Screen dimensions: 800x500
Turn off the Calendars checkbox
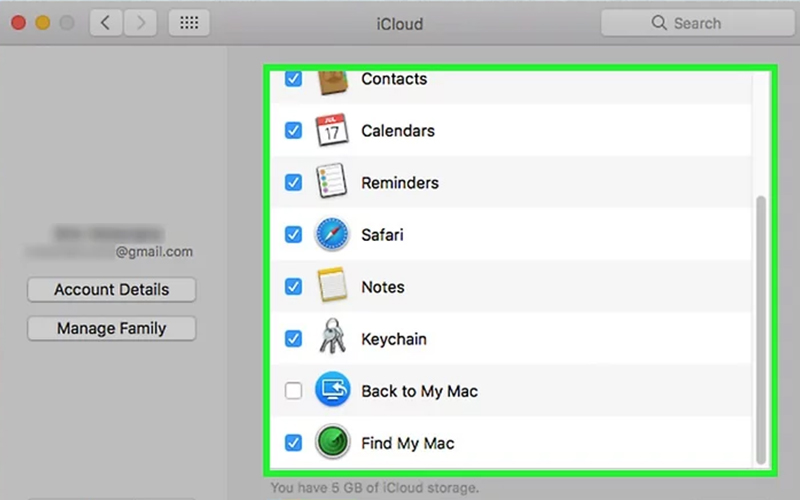pos(293,131)
